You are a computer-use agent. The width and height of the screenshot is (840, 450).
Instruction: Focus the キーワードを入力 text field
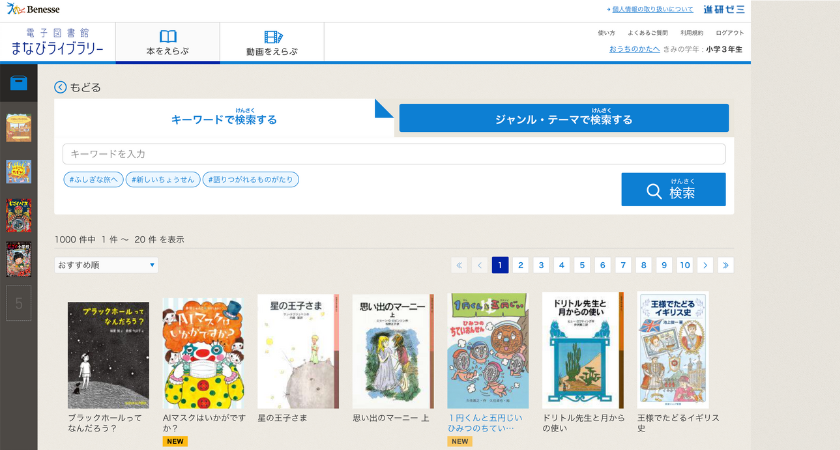tap(393, 154)
